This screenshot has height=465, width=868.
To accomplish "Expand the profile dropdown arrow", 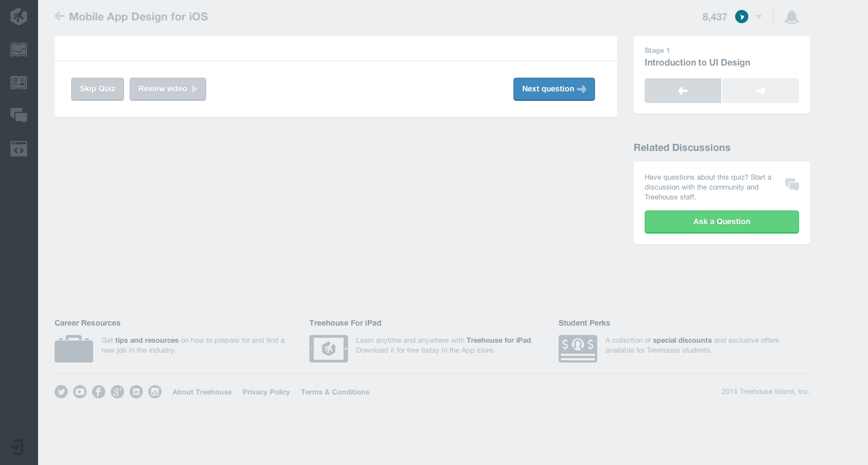I will pyautogui.click(x=759, y=17).
